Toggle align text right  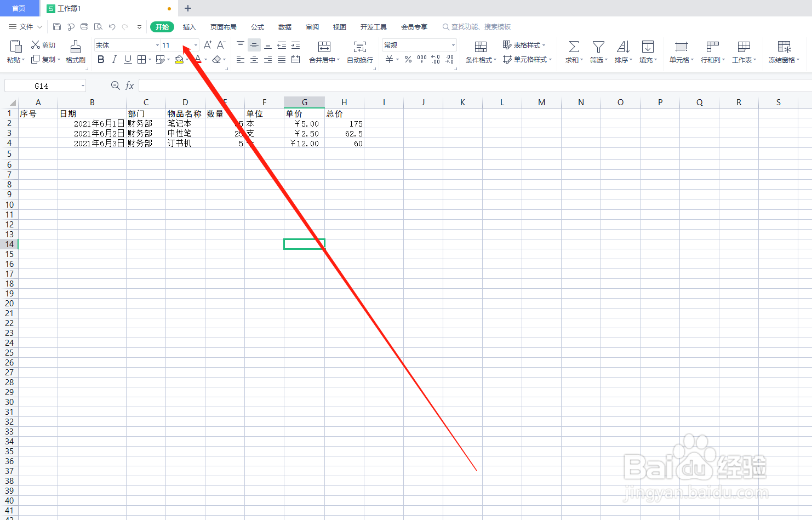268,59
